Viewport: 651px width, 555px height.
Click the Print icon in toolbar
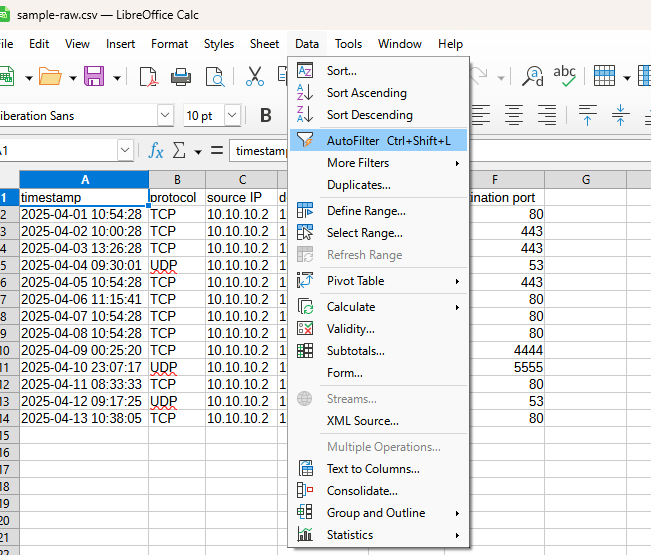(181, 77)
